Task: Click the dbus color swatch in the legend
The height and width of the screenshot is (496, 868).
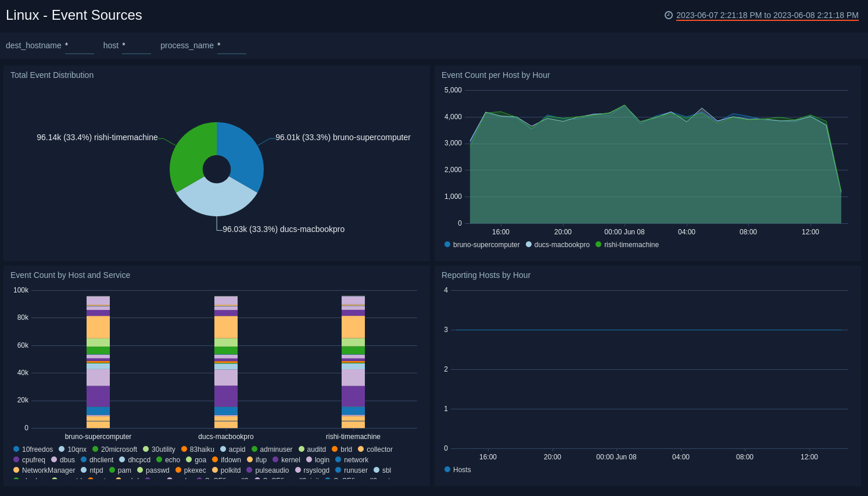Action: tap(53, 459)
